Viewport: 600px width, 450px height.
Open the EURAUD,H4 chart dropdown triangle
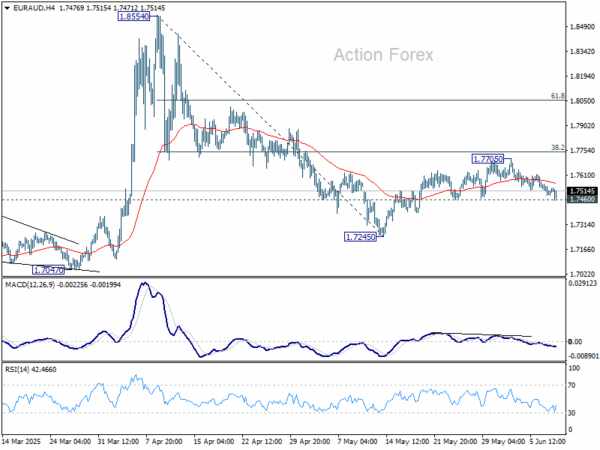(x=7, y=8)
